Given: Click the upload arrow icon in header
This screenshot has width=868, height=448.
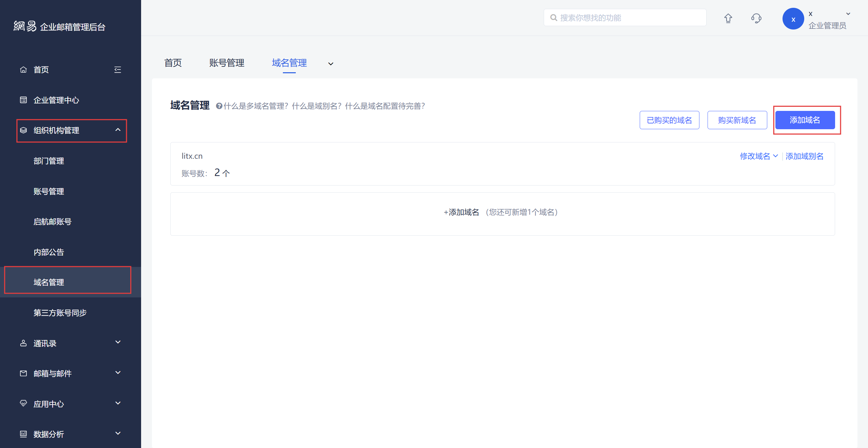Looking at the screenshot, I should pyautogui.click(x=728, y=18).
